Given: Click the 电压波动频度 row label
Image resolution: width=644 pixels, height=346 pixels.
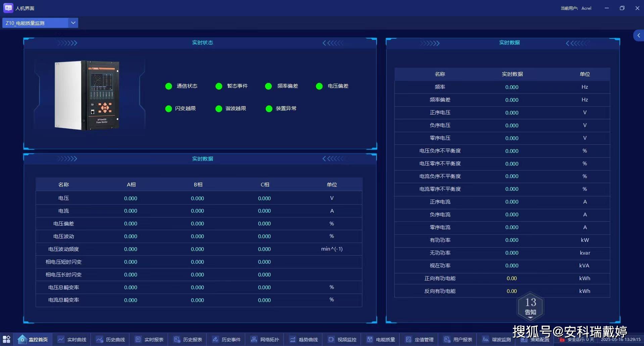Looking at the screenshot, I should pyautogui.click(x=63, y=249).
